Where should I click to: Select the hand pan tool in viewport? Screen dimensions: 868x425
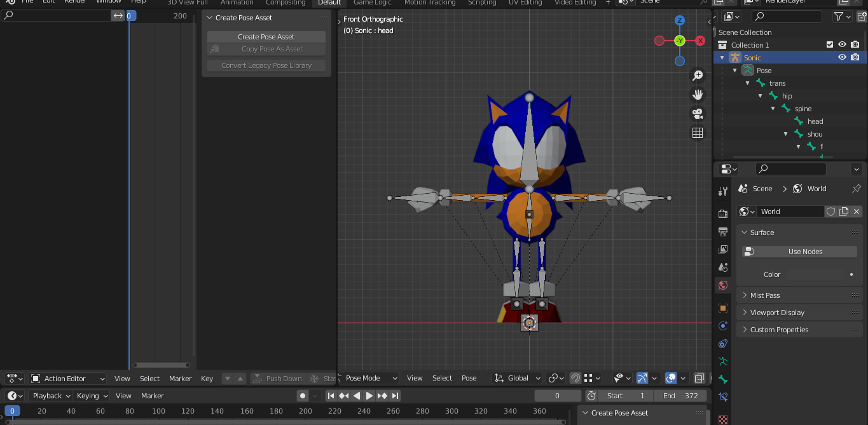[698, 95]
